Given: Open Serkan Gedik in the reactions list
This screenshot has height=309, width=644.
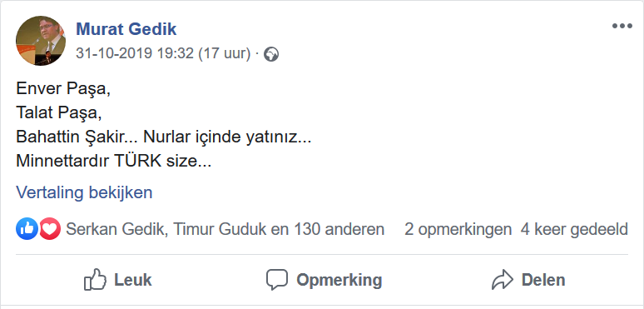Looking at the screenshot, I should tap(116, 229).
